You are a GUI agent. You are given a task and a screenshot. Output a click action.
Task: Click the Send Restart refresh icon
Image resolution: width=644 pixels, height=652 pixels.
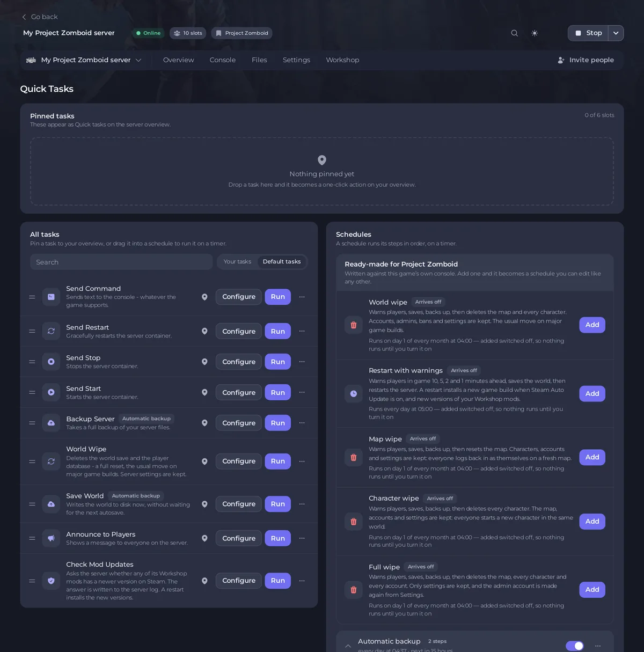click(51, 331)
